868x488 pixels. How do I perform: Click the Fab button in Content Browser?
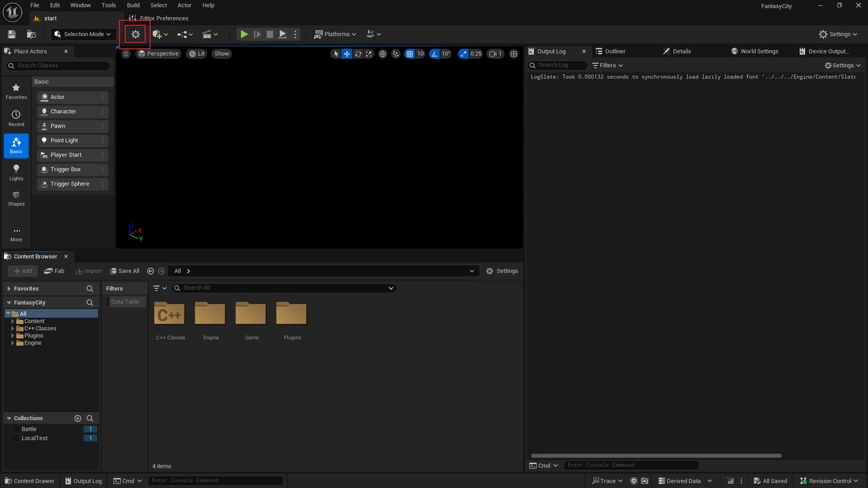[x=54, y=271]
